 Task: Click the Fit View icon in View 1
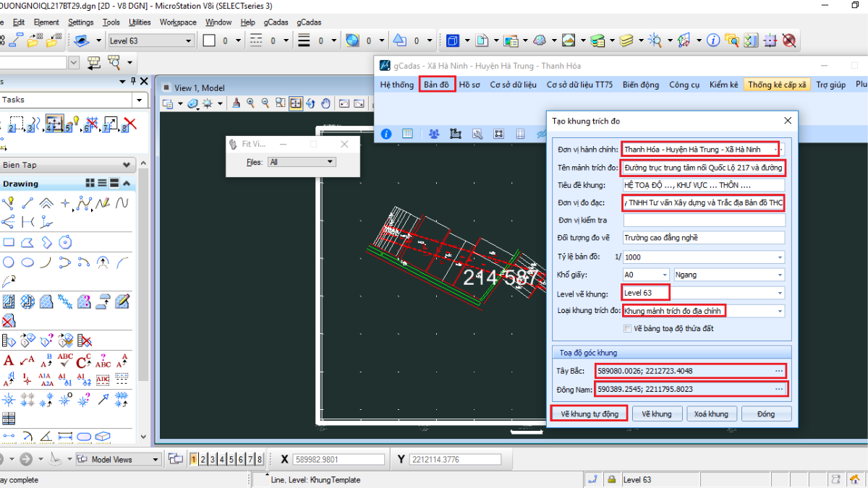point(296,103)
